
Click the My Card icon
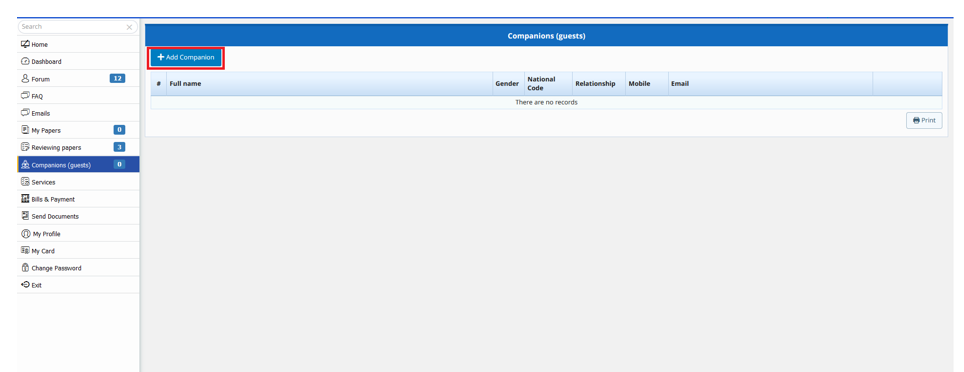point(25,251)
